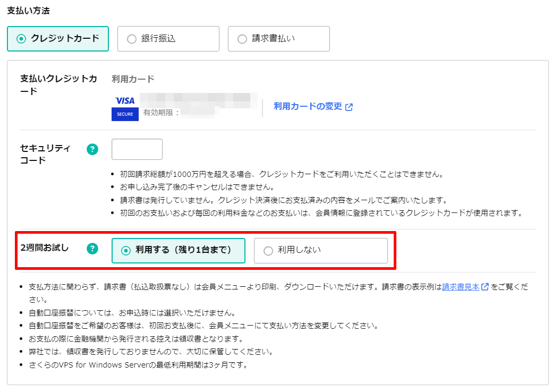Click the masked credit card number
The image size is (560, 392).
(197, 99)
